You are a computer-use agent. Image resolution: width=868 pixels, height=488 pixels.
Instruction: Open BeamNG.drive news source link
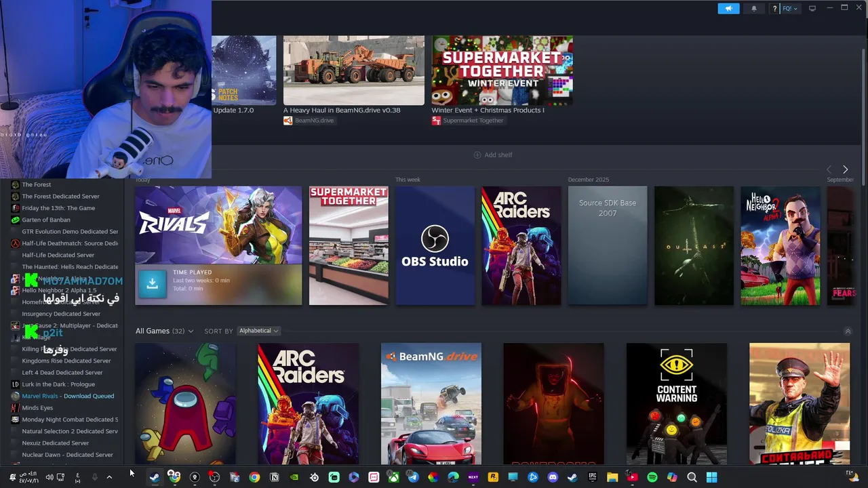309,121
